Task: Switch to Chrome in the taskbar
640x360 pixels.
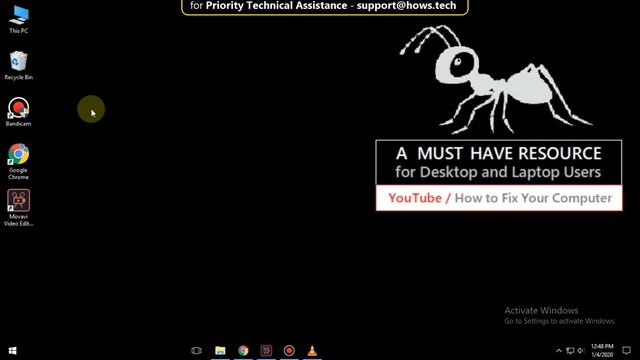Action: click(243, 351)
